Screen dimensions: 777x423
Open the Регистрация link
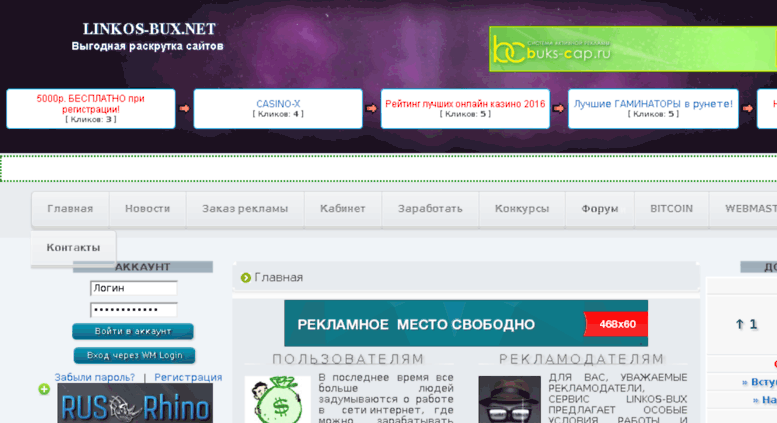(x=188, y=377)
